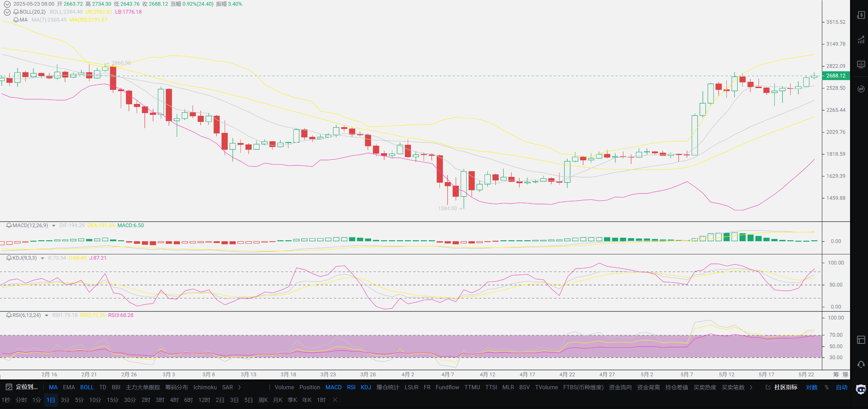The image size is (868, 409).
Task: Enable the 筹码分布 indicator
Action: pyautogui.click(x=176, y=388)
